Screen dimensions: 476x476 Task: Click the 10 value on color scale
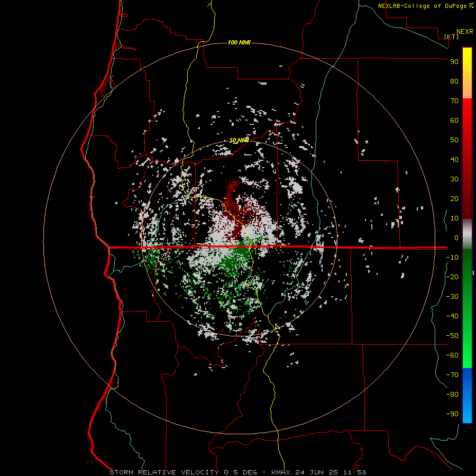tap(454, 218)
